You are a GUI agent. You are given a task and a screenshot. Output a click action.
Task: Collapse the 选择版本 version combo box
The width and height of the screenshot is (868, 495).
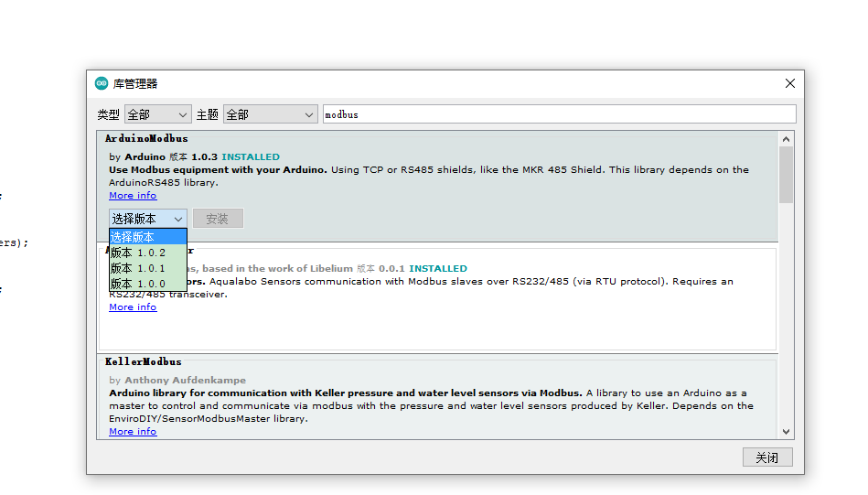coord(148,219)
